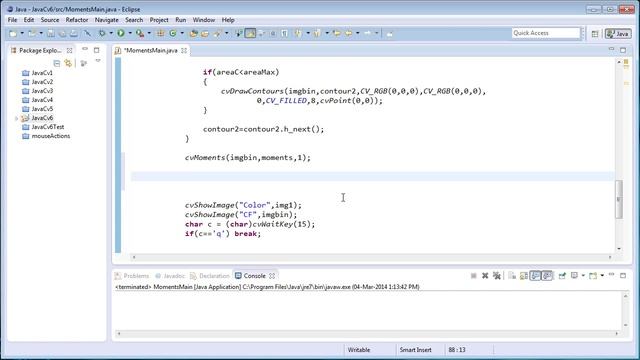This screenshot has height=360, width=640.
Task: Open the Help menu
Action: coord(228,20)
